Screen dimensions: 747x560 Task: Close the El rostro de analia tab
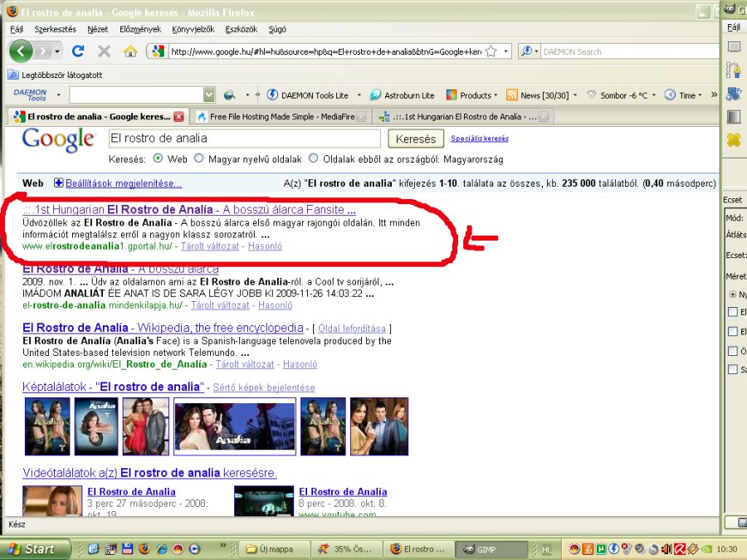pyautogui.click(x=178, y=116)
